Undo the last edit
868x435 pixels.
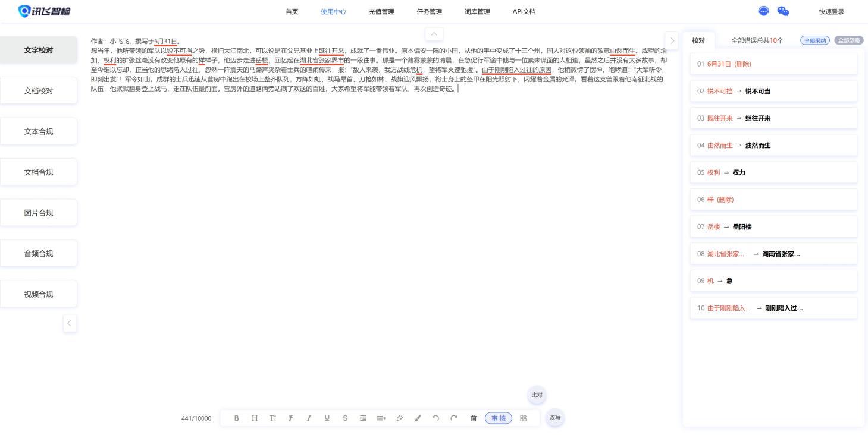pos(435,418)
